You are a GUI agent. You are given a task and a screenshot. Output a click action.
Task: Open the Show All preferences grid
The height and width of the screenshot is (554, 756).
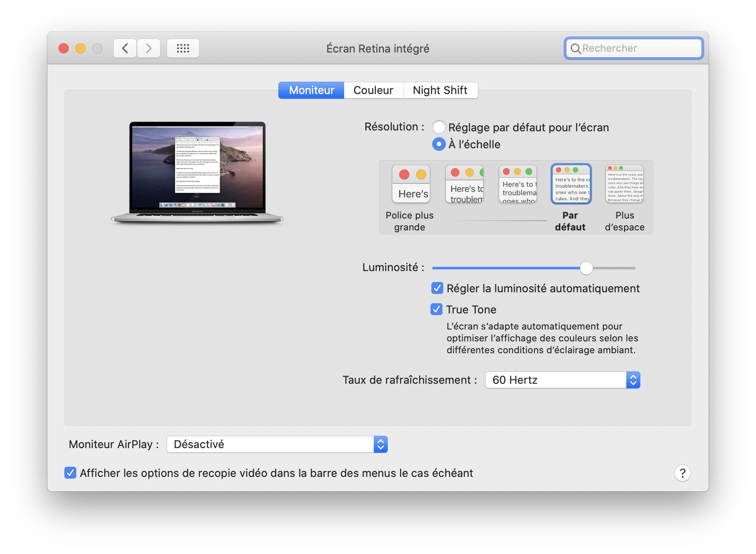(183, 48)
